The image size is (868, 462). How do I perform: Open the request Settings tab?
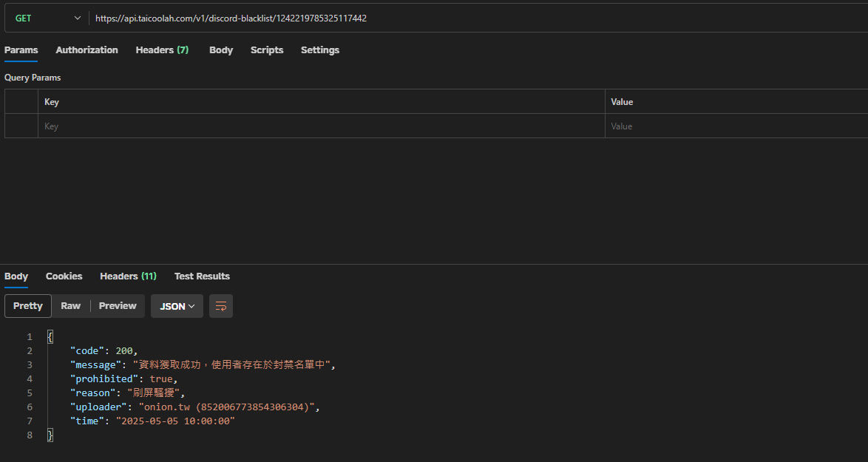(x=320, y=50)
